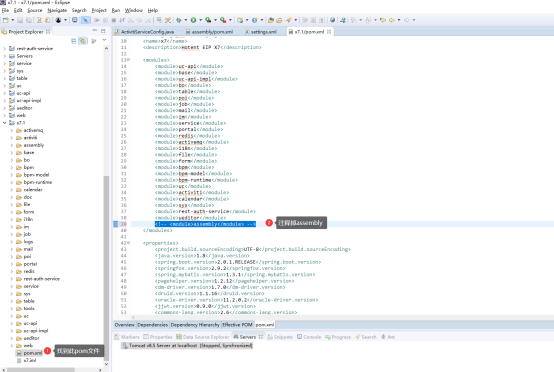Viewport: 554px width, 372px height.
Task: Click the New file toolbar icon
Action: pyautogui.click(x=6, y=20)
